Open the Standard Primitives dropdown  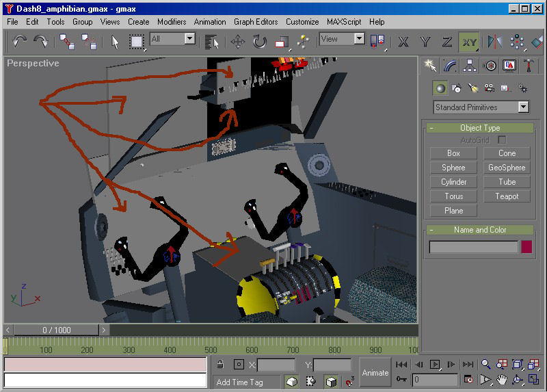(481, 107)
